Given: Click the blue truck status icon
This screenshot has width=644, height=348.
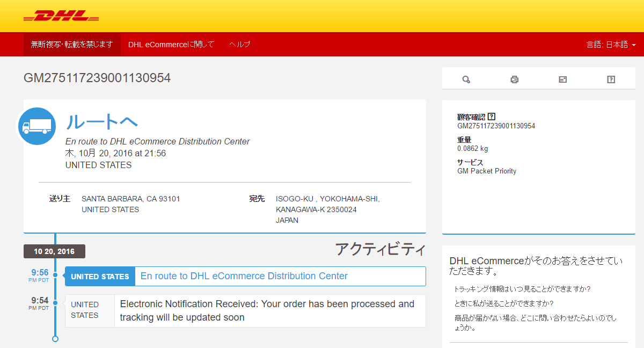Looking at the screenshot, I should (x=37, y=126).
